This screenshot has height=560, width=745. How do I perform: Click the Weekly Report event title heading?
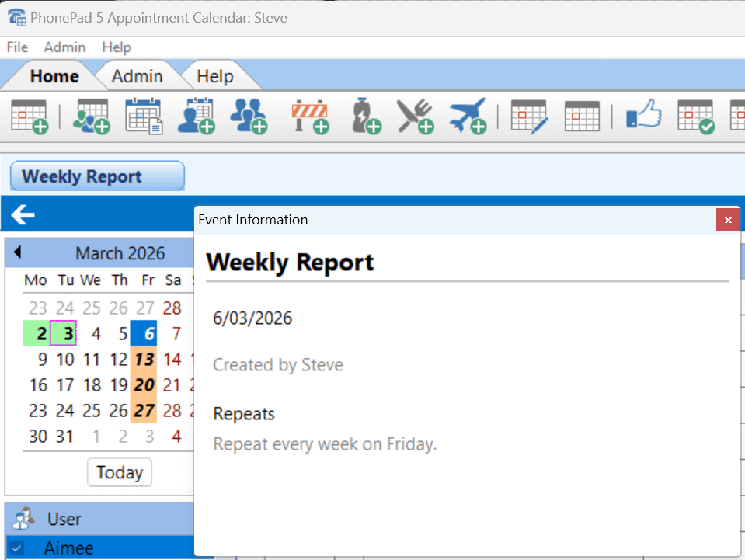click(x=290, y=263)
